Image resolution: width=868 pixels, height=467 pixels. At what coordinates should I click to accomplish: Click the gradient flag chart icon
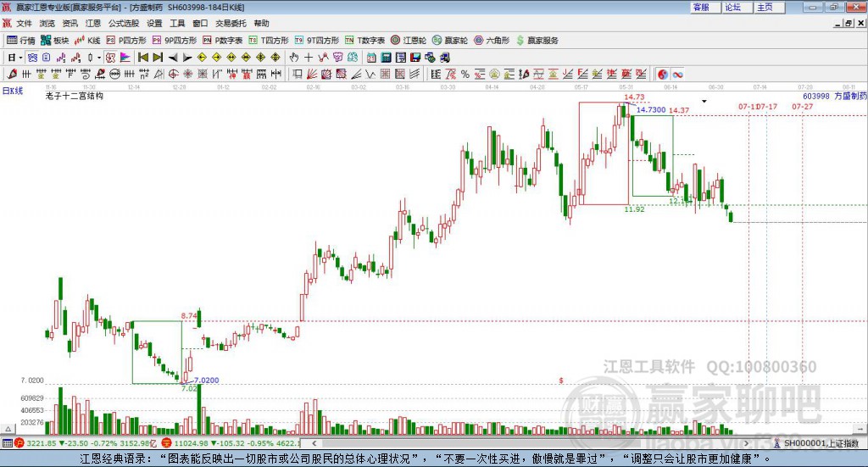click(x=125, y=58)
